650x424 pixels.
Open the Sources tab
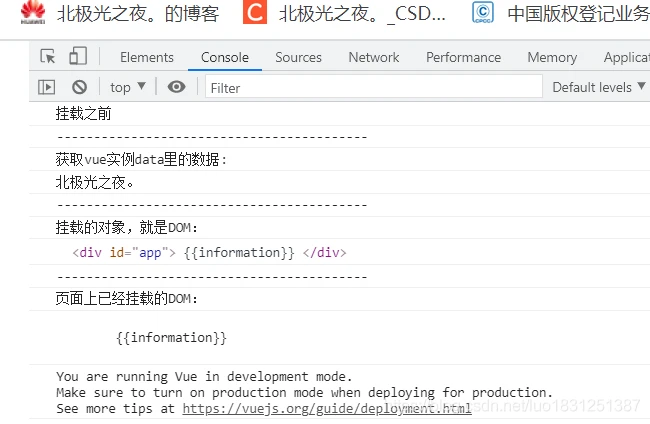(x=298, y=57)
